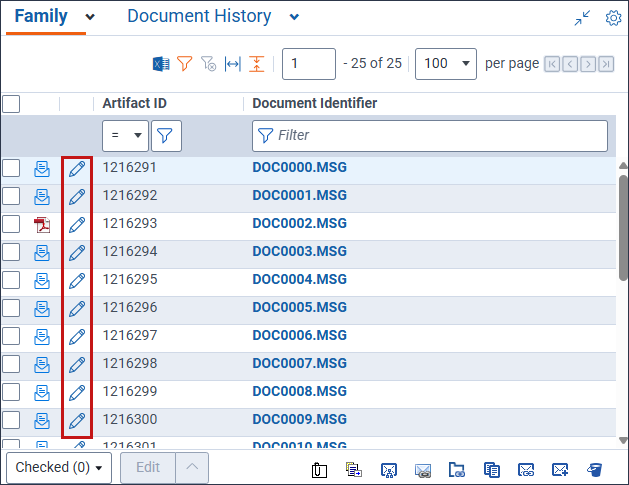Check the box for DOC0008.MSG
629x485 pixels.
(x=11, y=392)
